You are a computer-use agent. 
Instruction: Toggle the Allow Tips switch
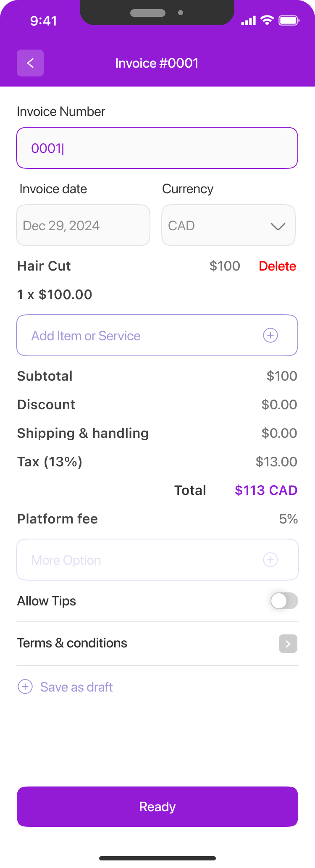coord(284,601)
